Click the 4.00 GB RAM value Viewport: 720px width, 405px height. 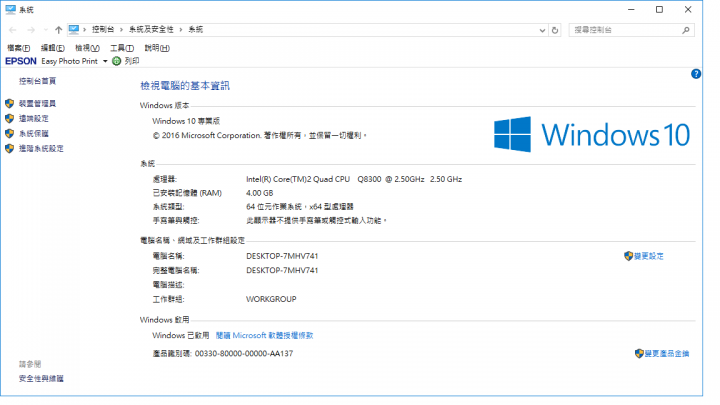coord(259,193)
